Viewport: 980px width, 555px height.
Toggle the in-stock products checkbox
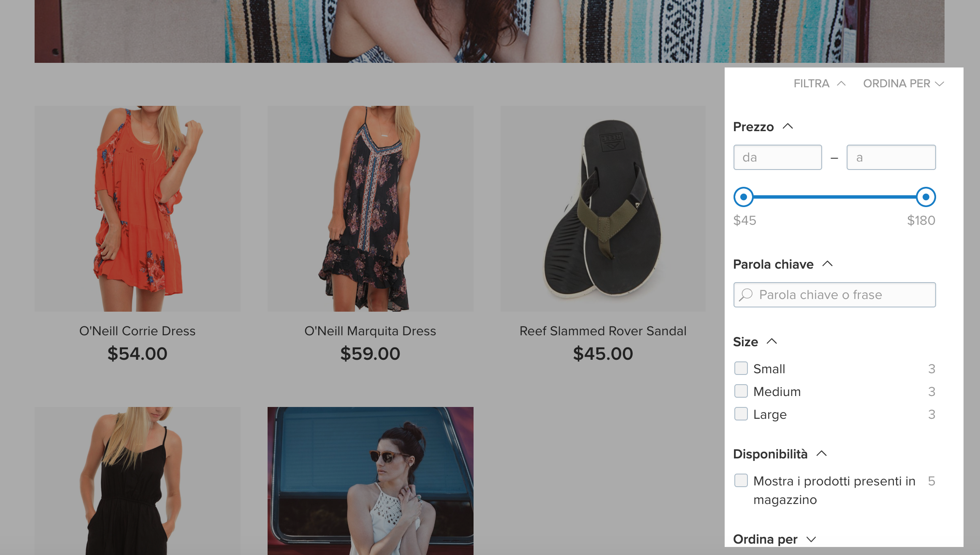point(741,481)
